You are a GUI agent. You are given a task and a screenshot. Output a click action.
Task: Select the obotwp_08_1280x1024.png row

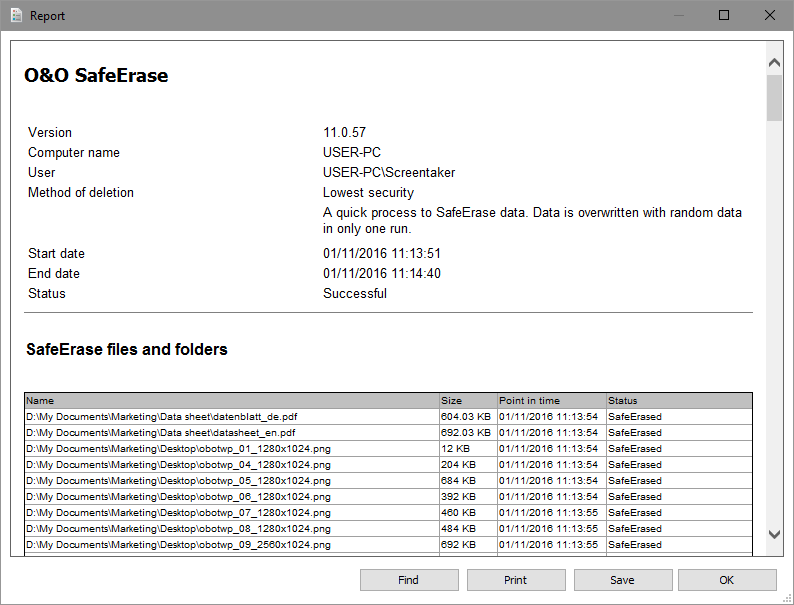388,529
